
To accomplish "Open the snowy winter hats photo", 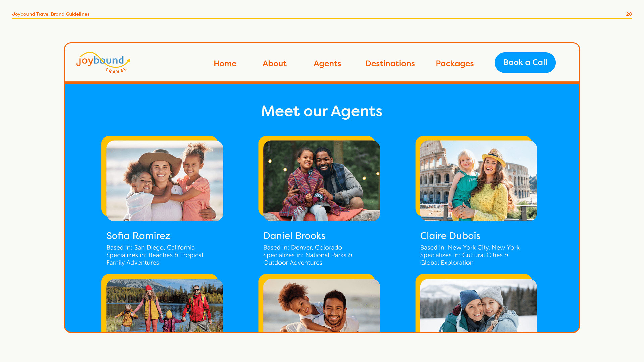I will point(478,305).
